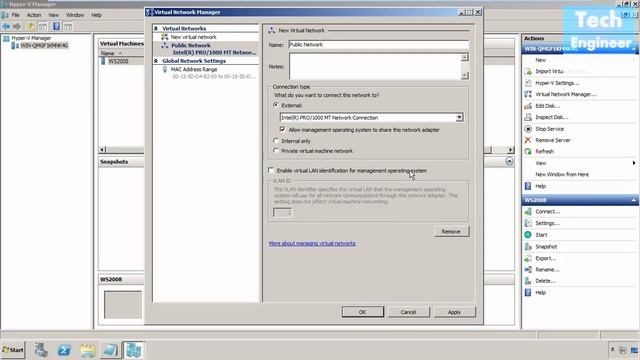Click the Delete action icon
Viewport: 640px width, 360px height.
tap(528, 281)
